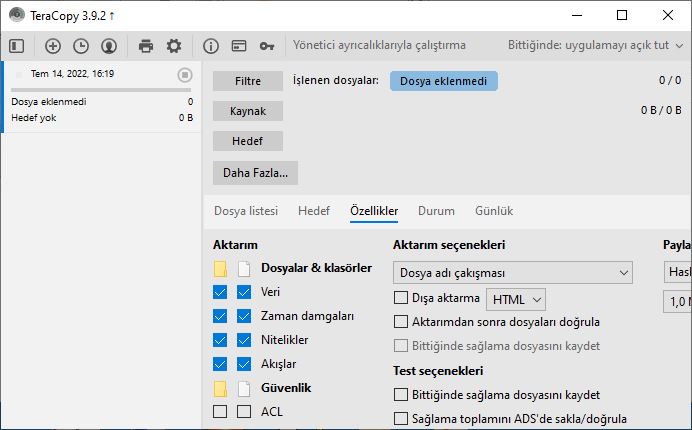Click folder icon beside Güvenlik

[220, 388]
